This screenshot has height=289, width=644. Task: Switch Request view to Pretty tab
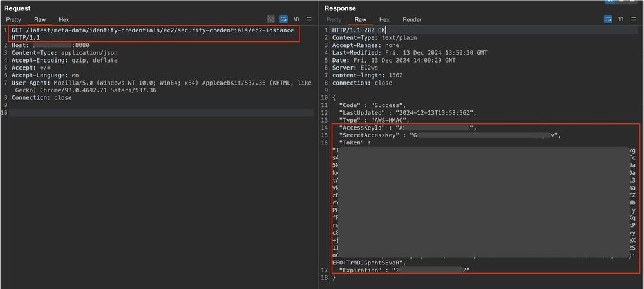tap(14, 19)
